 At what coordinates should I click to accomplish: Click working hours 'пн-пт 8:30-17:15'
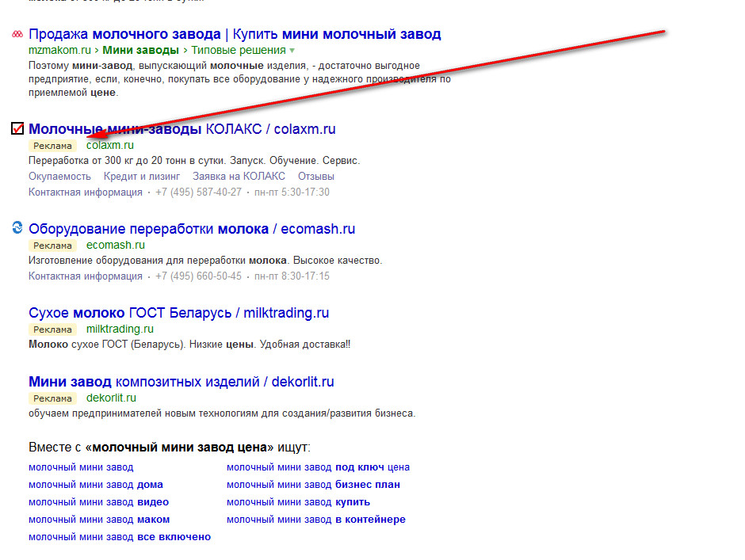point(292,276)
